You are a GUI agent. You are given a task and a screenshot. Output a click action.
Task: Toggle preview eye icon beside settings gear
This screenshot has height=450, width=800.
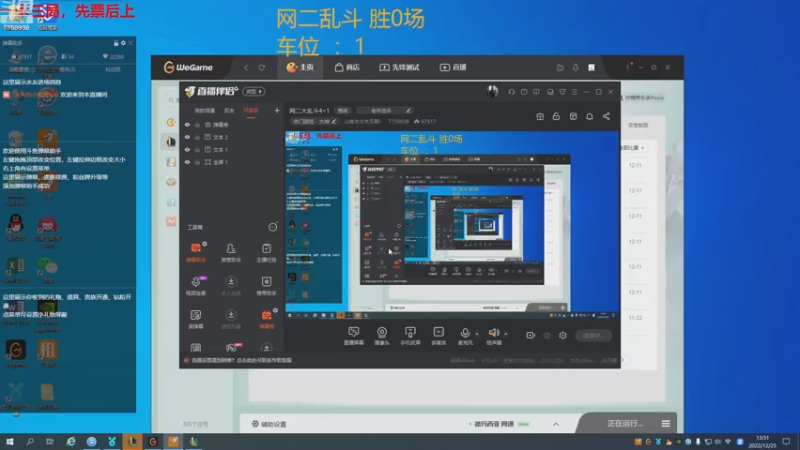click(547, 335)
